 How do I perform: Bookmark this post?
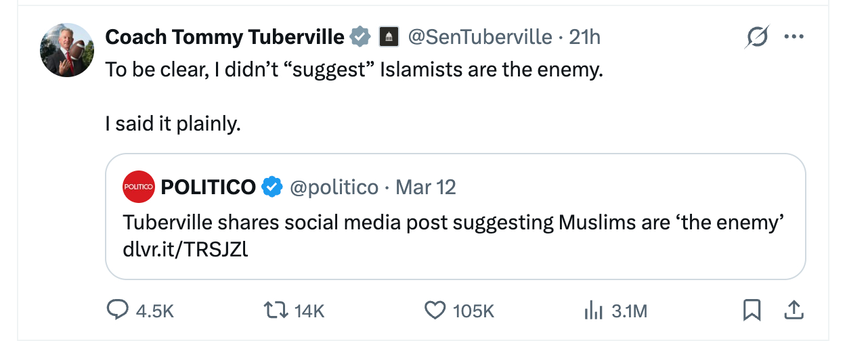coord(752,311)
